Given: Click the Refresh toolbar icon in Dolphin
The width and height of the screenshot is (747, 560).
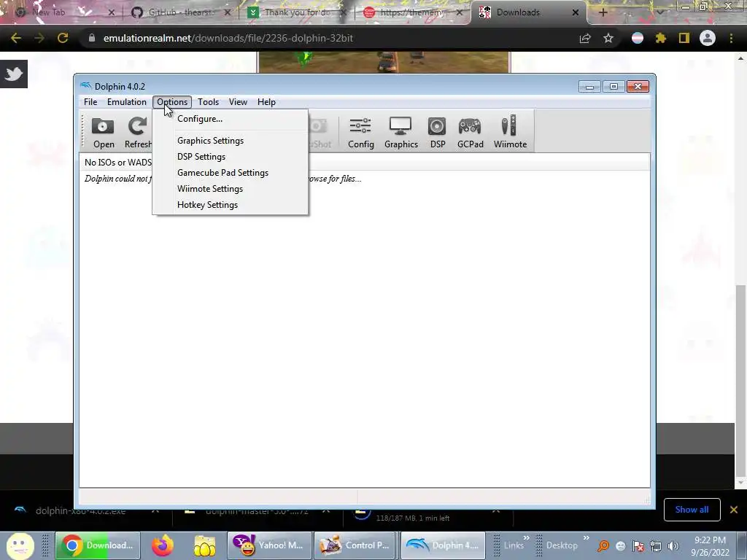Looking at the screenshot, I should (138, 133).
